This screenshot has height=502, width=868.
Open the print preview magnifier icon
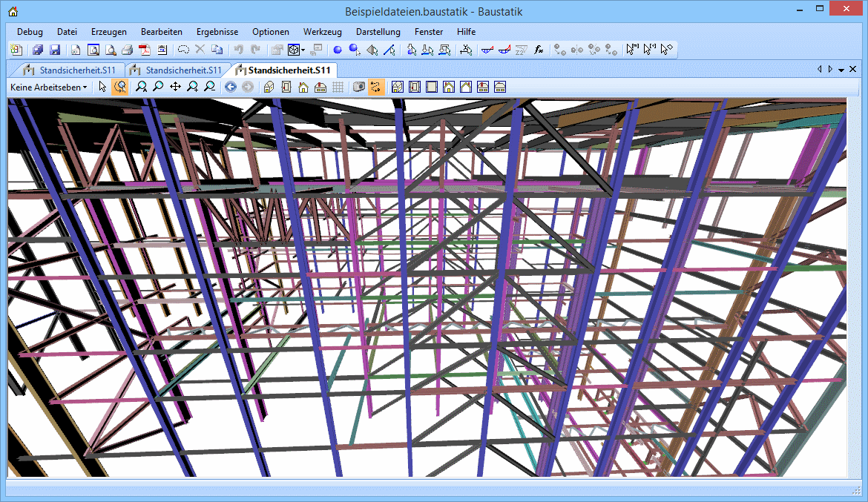(110, 50)
